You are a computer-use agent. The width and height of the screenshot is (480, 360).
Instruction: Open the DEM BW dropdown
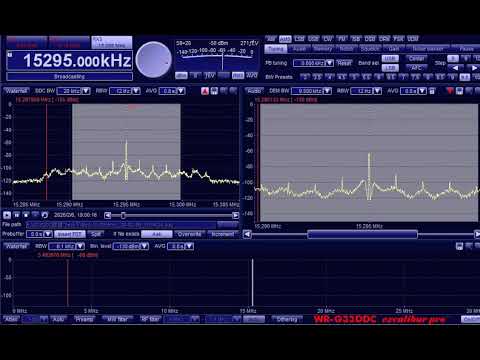click(327, 91)
